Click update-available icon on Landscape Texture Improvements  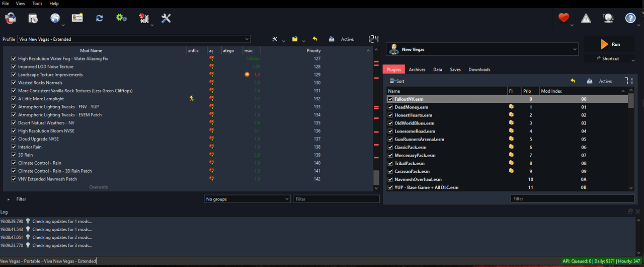click(x=247, y=75)
